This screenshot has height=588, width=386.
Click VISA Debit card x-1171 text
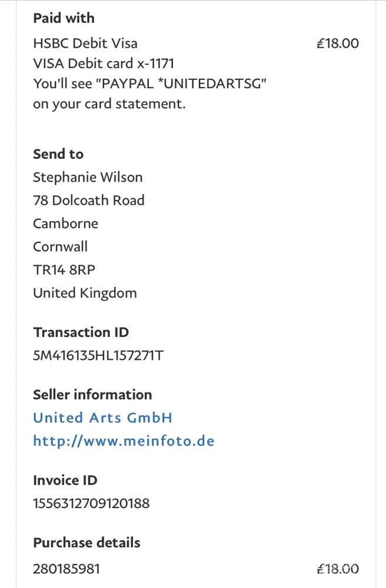[x=104, y=63]
